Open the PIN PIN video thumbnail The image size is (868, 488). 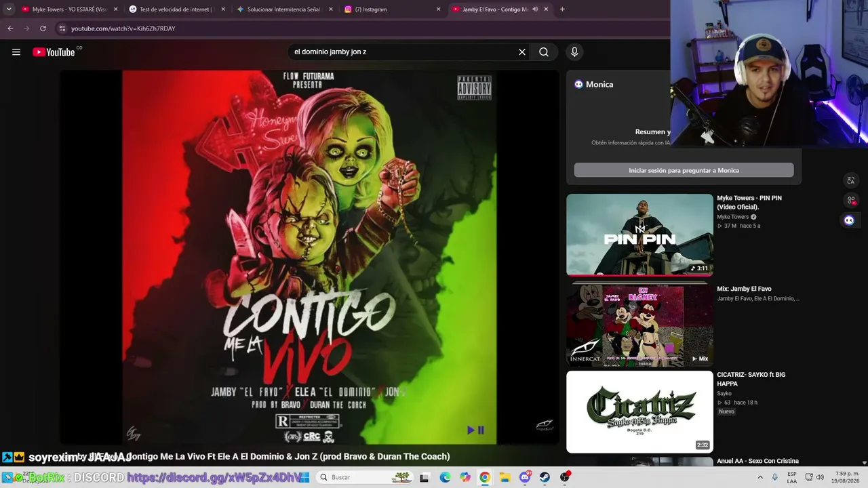pyautogui.click(x=639, y=235)
